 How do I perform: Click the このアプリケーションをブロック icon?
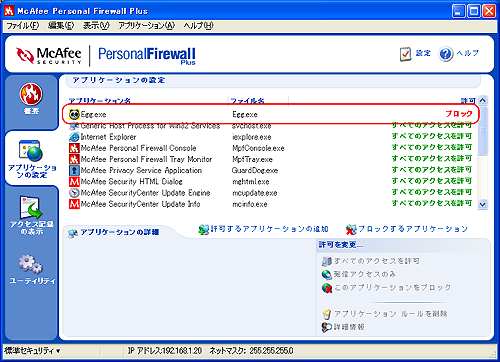pos(327,288)
